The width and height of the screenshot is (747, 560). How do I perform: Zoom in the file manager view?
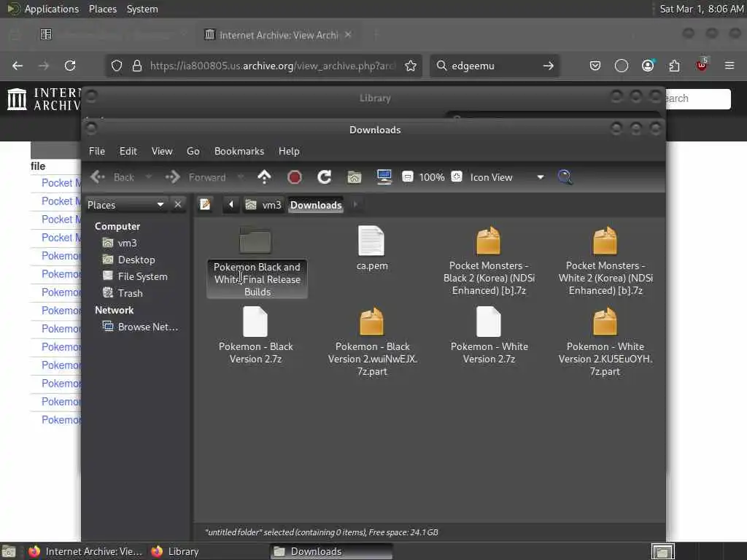pos(457,176)
